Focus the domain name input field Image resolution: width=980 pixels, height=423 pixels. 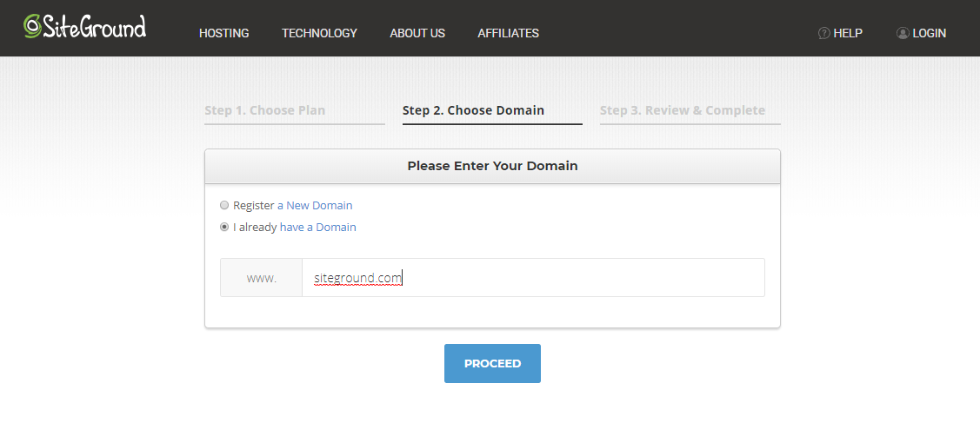point(533,278)
